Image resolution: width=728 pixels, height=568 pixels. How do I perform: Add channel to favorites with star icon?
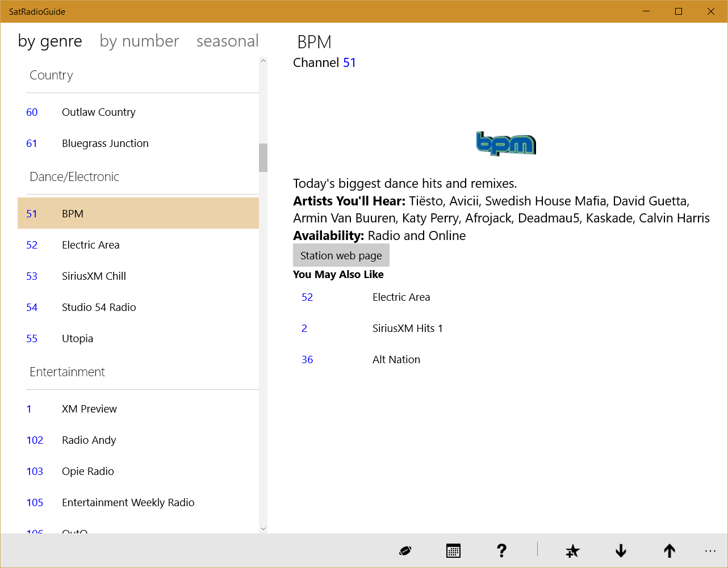coord(572,550)
